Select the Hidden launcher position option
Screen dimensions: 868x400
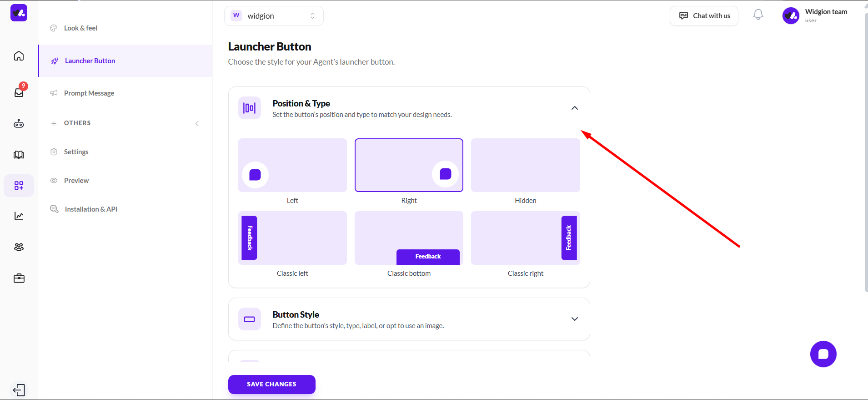tap(525, 165)
